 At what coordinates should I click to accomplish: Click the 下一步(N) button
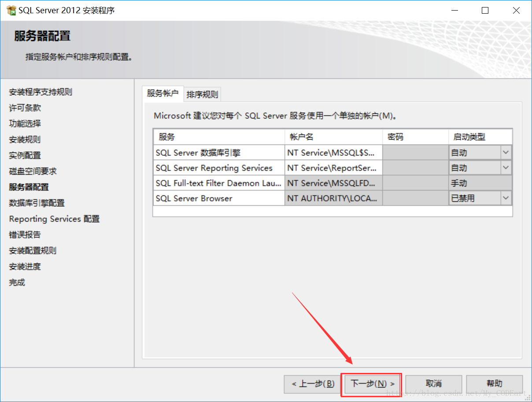coord(373,384)
